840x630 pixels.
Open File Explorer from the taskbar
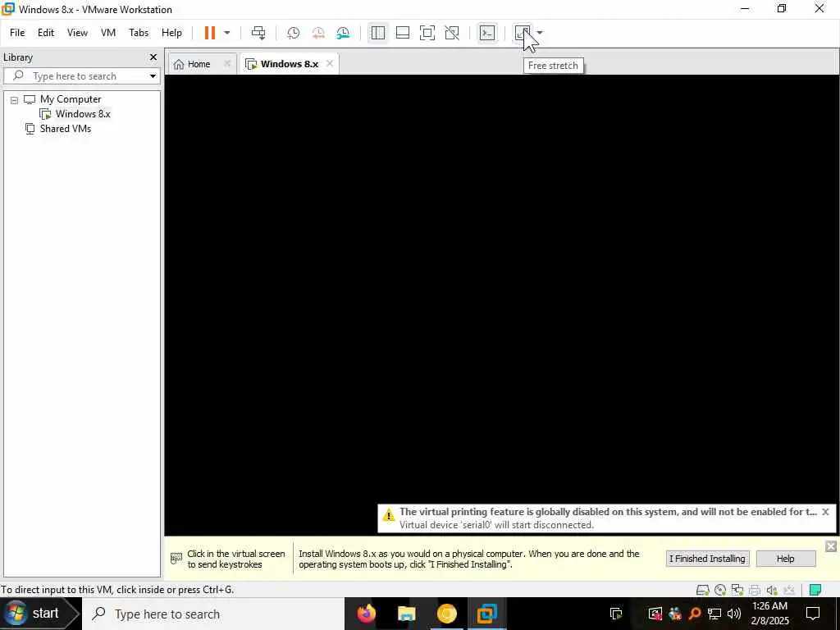coord(406,614)
